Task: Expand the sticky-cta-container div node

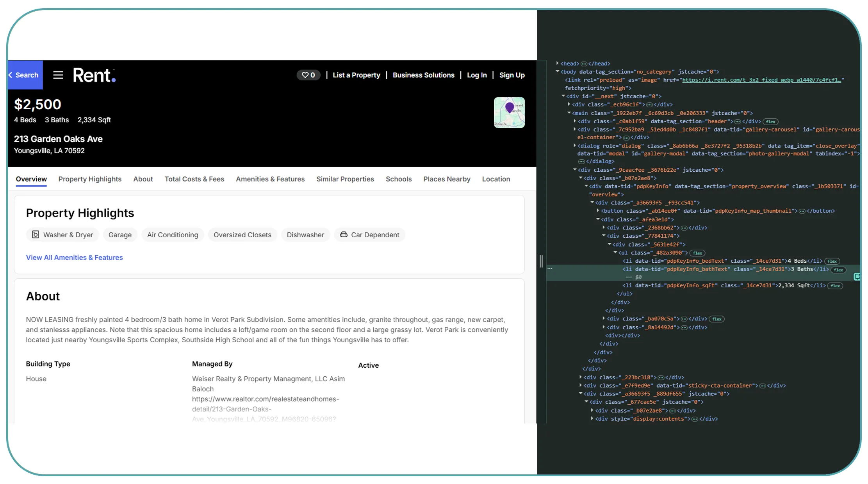Action: point(581,385)
